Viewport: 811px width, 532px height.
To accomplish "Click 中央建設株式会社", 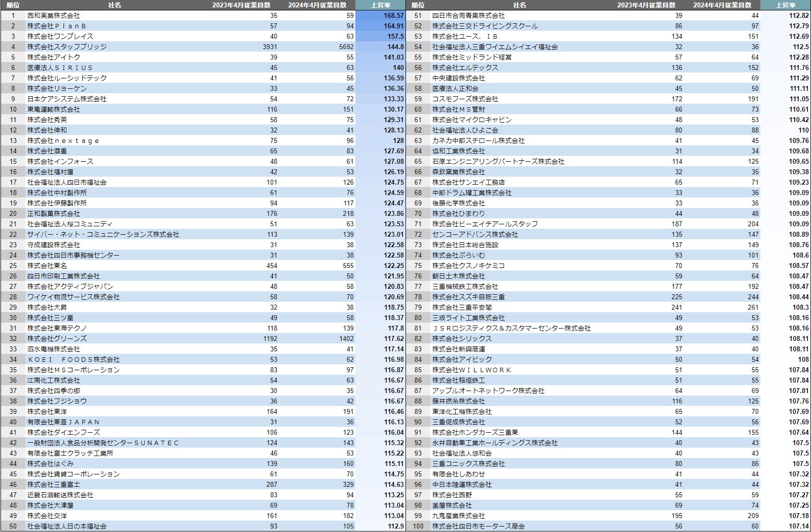I will [x=459, y=78].
